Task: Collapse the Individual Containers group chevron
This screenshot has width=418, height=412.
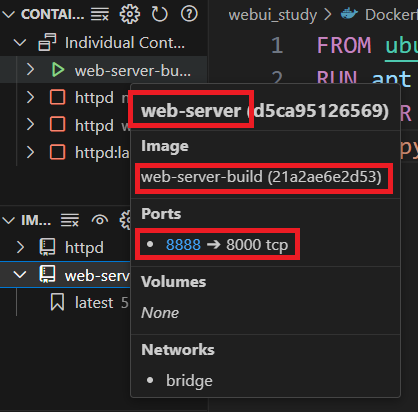Action: [x=20, y=43]
